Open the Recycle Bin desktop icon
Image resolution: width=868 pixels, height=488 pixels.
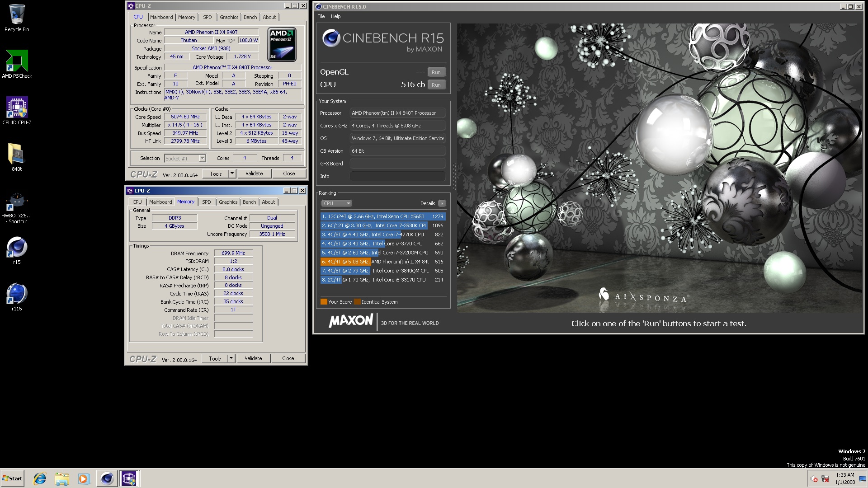(x=17, y=18)
